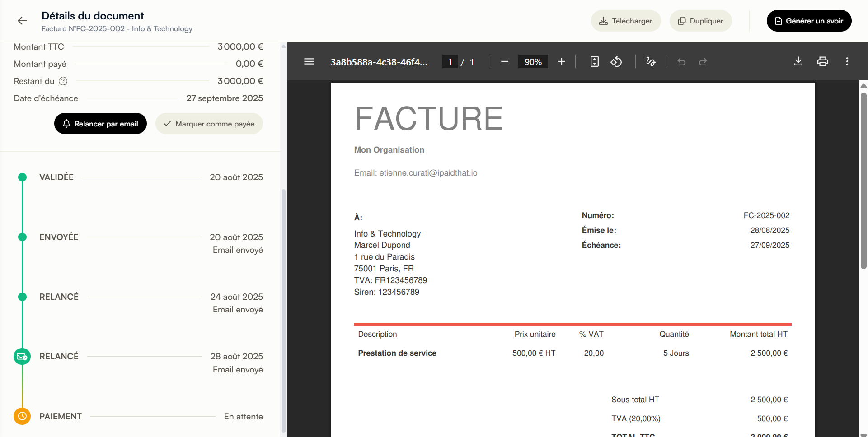Image resolution: width=868 pixels, height=437 pixels.
Task: Click the RELANCÉ 24 août timeline dot
Action: coord(22,297)
